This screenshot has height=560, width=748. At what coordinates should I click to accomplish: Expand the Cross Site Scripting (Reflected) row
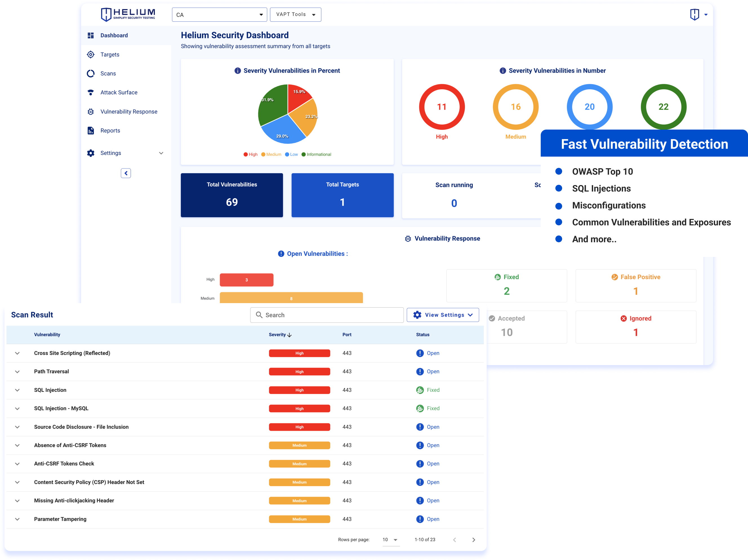click(x=17, y=353)
